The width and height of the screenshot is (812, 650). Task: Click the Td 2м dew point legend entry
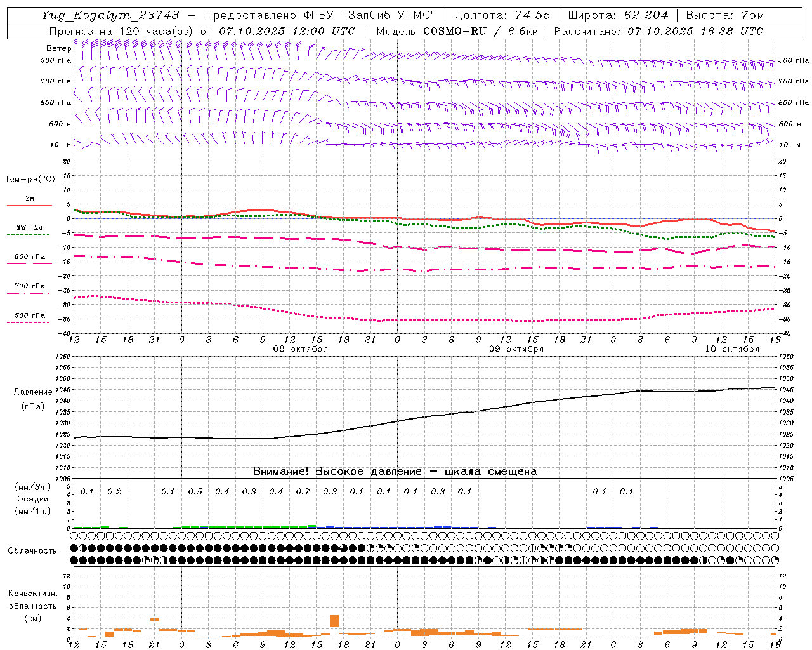coord(29,227)
